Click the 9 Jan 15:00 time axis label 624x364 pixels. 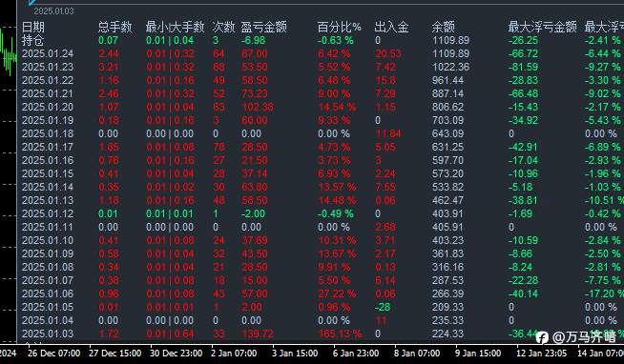point(478,353)
